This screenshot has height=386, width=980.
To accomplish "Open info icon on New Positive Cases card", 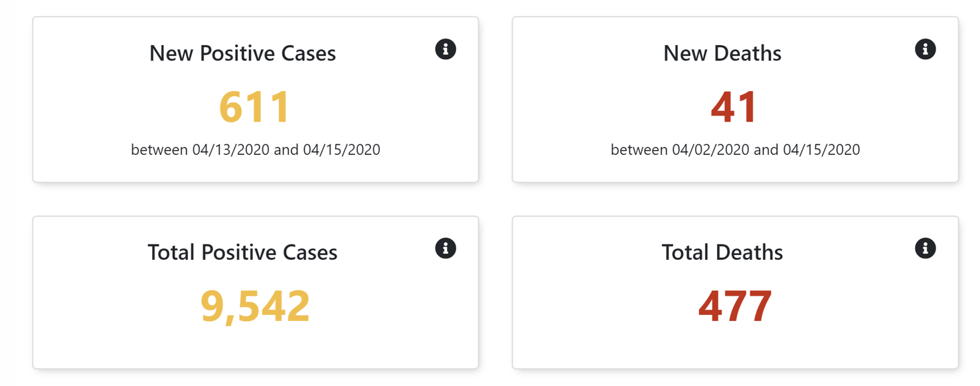I will [x=446, y=49].
